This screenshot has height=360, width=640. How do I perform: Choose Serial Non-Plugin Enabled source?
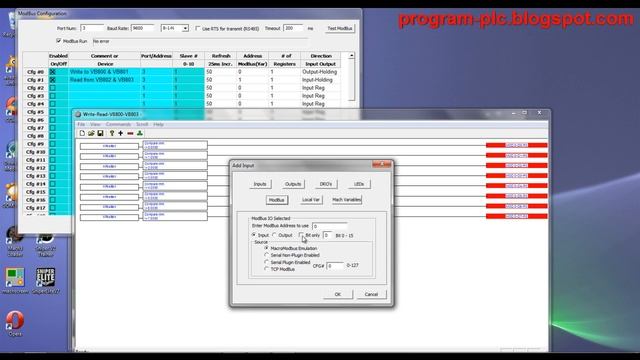point(267,255)
